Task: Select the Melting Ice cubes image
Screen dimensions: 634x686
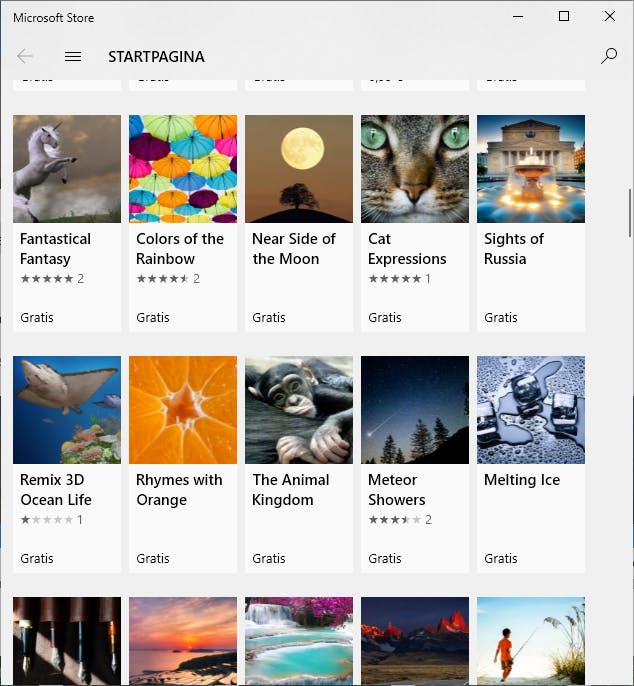Action: pyautogui.click(x=531, y=409)
